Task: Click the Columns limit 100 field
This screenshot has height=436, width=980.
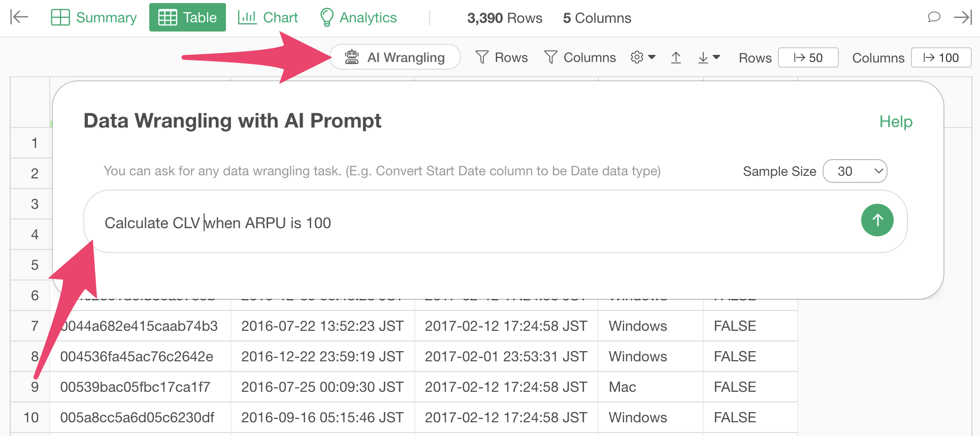Action: [941, 57]
